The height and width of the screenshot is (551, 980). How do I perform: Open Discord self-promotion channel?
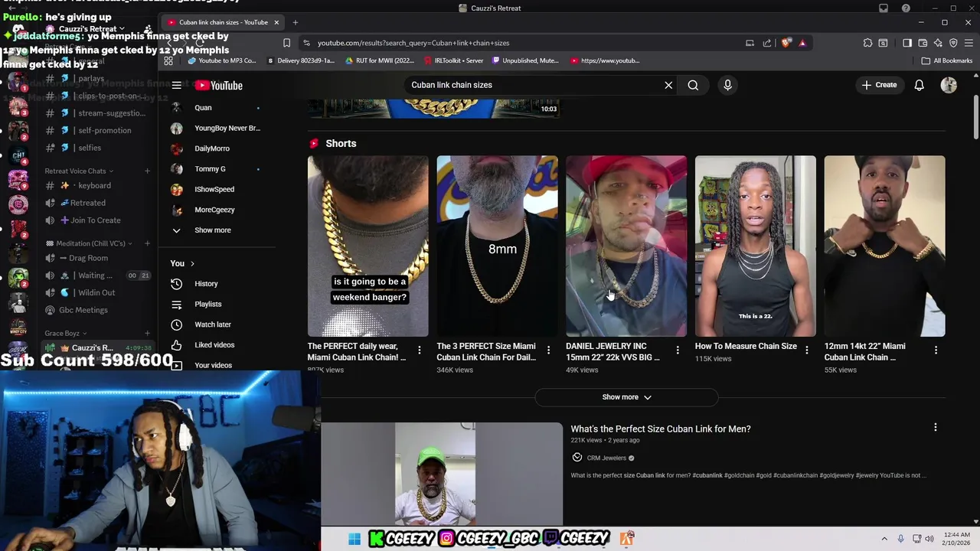point(104,131)
